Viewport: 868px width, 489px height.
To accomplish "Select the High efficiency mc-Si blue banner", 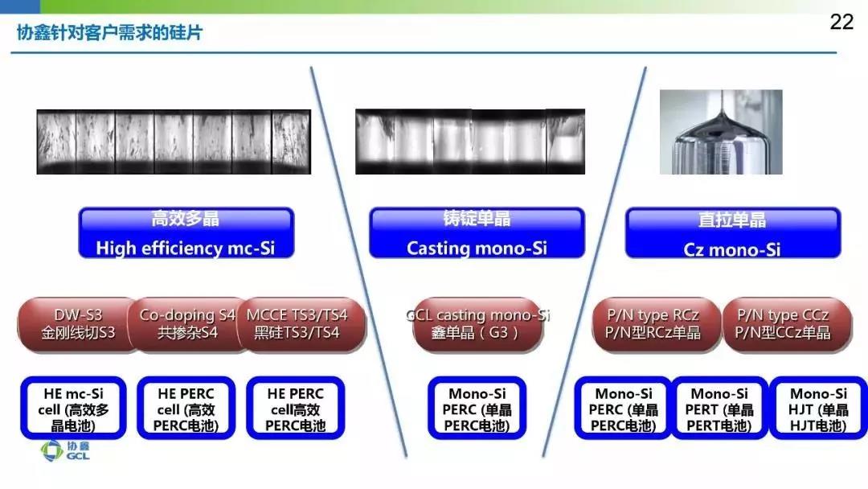I will [186, 233].
